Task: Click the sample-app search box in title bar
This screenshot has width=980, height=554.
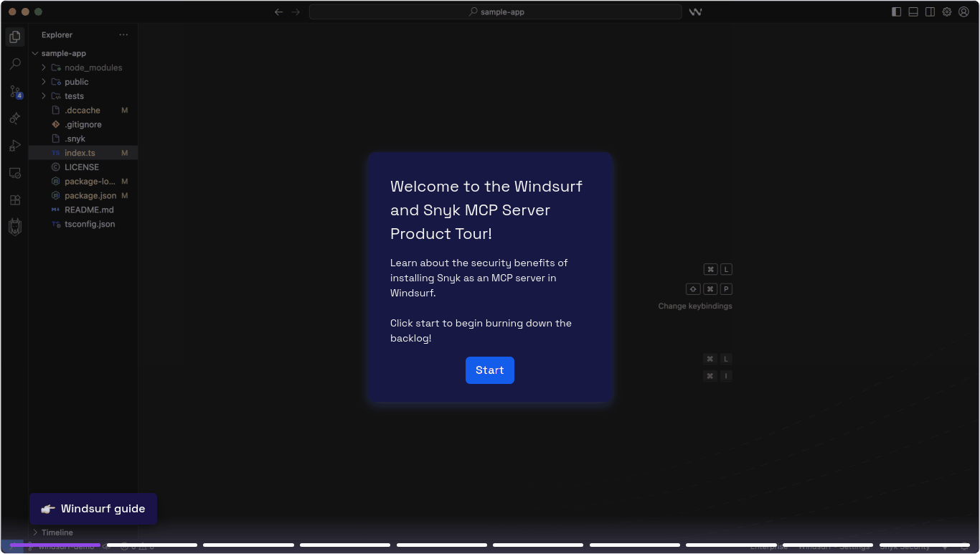Action: point(496,11)
